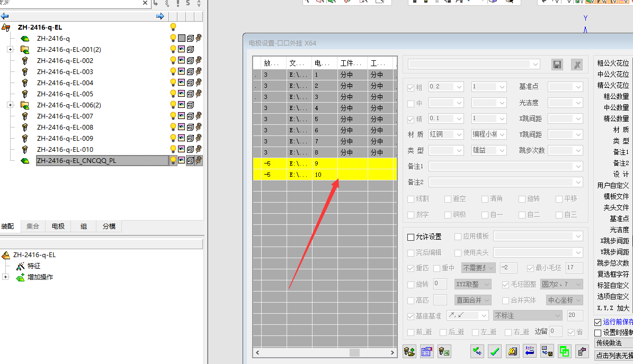Click the blue back arrow in navigator
Screen dimensions: 633x364
pyautogui.click(x=5, y=16)
